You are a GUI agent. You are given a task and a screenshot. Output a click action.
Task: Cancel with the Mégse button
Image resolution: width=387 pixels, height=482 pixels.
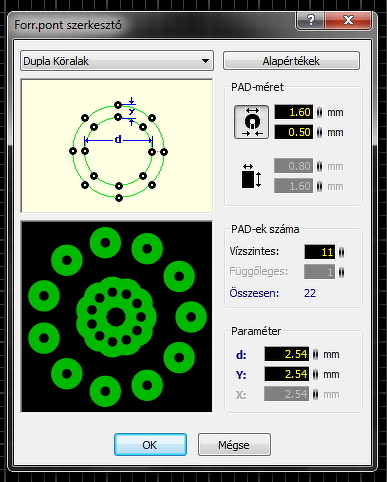pos(234,445)
